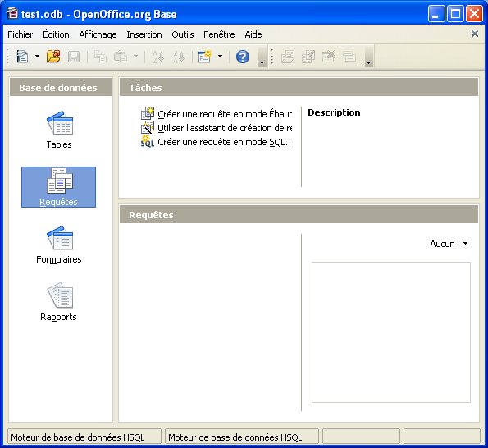
Task: Expand the Paste options dropdown arrow
Action: pyautogui.click(x=135, y=57)
